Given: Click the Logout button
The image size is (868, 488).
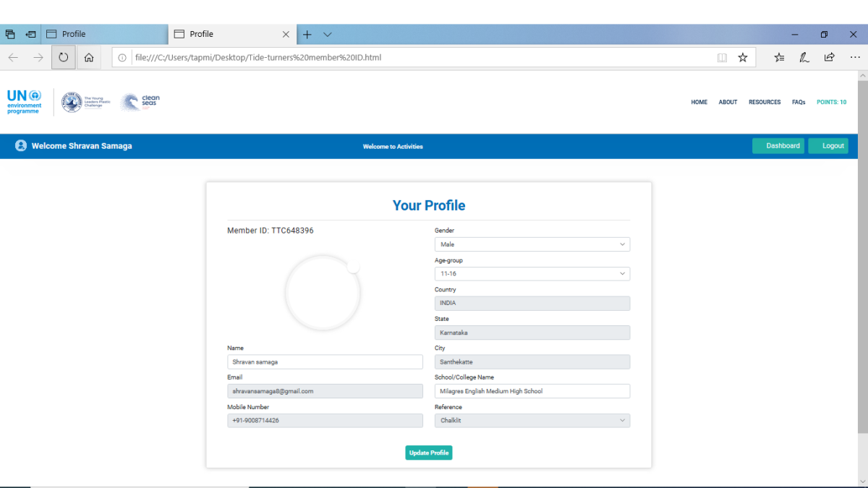Looking at the screenshot, I should (x=828, y=146).
